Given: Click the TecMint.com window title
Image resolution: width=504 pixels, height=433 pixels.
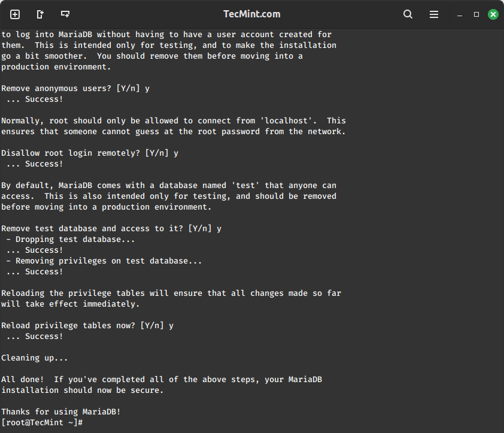Looking at the screenshot, I should [x=251, y=14].
